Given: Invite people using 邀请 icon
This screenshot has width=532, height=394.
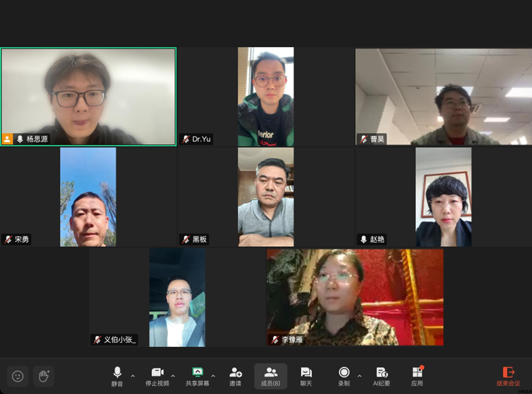Looking at the screenshot, I should tap(235, 376).
